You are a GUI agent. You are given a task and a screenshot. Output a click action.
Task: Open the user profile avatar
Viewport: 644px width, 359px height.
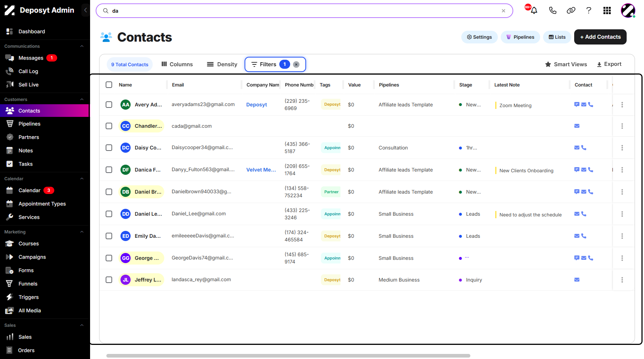pos(628,10)
